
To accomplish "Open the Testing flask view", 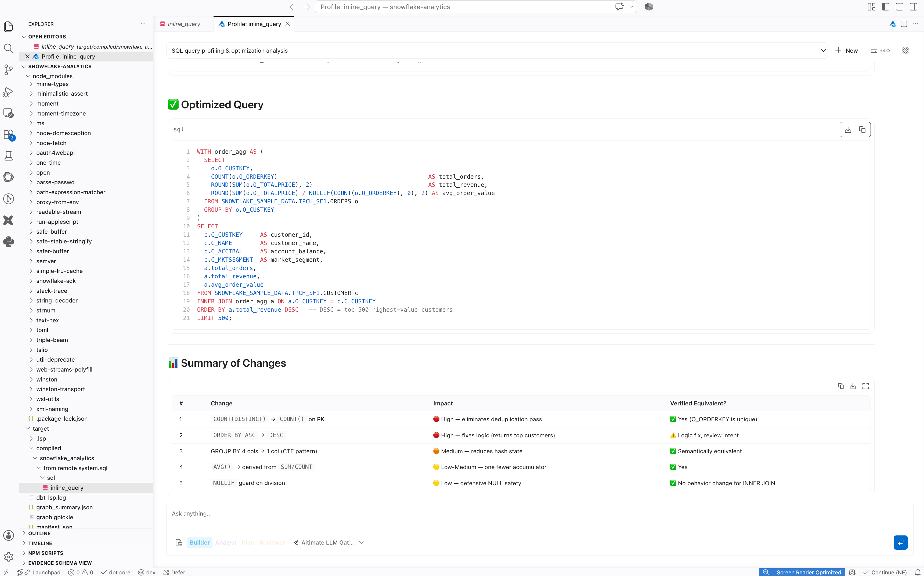I will [x=8, y=156].
